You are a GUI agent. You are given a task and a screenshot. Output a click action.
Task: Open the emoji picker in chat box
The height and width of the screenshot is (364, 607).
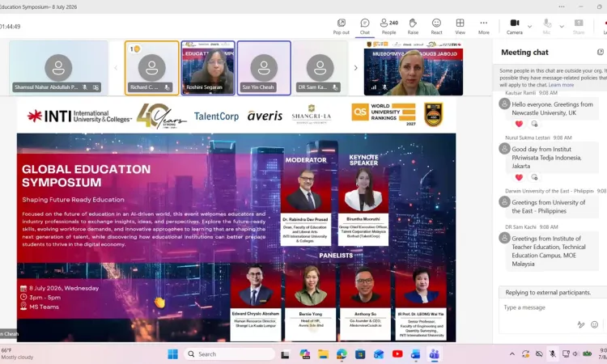(x=594, y=324)
